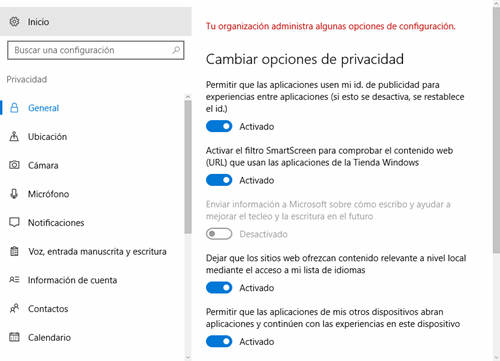Open Ubicación via its location icon
This screenshot has width=500, height=361.
coord(14,136)
